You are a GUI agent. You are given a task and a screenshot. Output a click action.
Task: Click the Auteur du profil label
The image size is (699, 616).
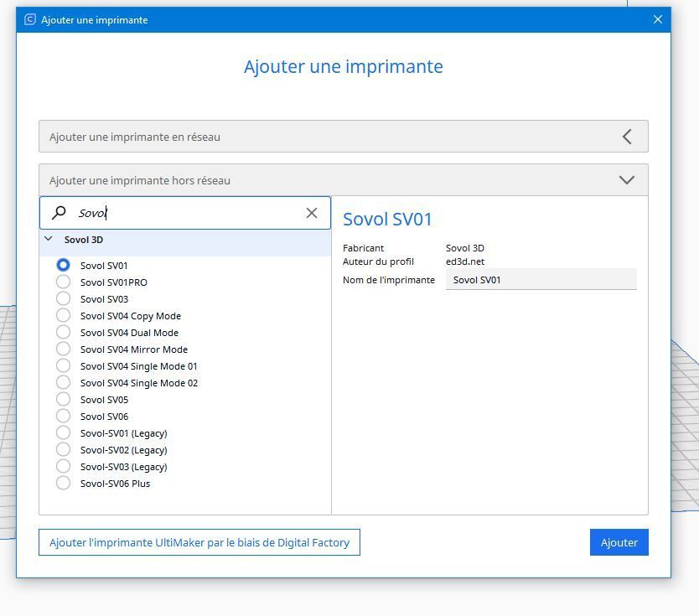tap(378, 261)
